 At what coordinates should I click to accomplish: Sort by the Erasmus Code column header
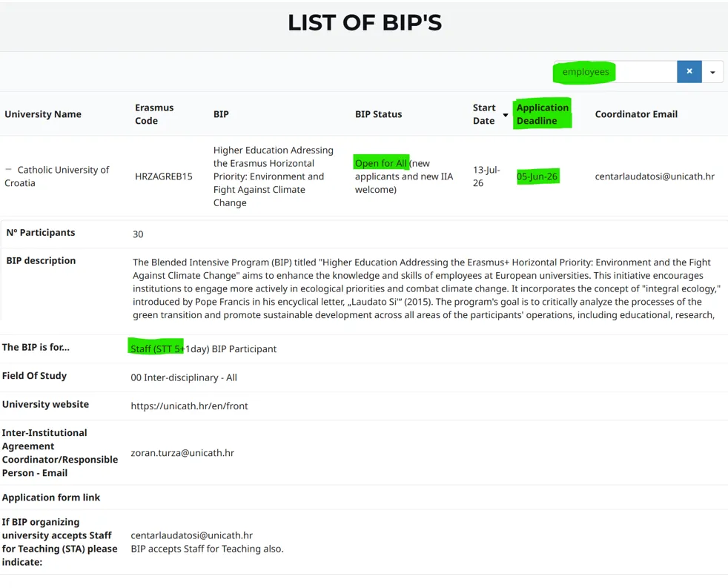(154, 114)
